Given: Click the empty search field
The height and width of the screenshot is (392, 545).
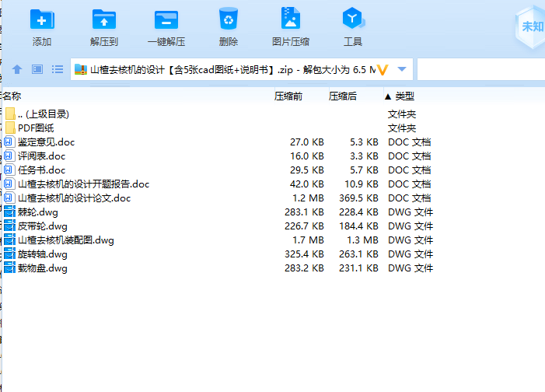Looking at the screenshot, I should pyautogui.click(x=481, y=69).
